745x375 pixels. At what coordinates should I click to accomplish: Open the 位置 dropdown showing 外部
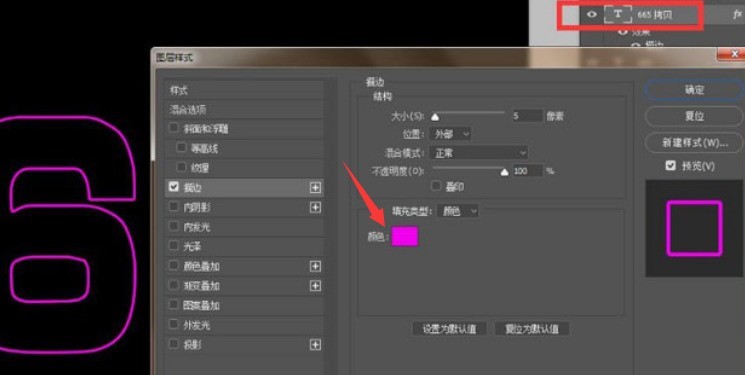tap(449, 134)
